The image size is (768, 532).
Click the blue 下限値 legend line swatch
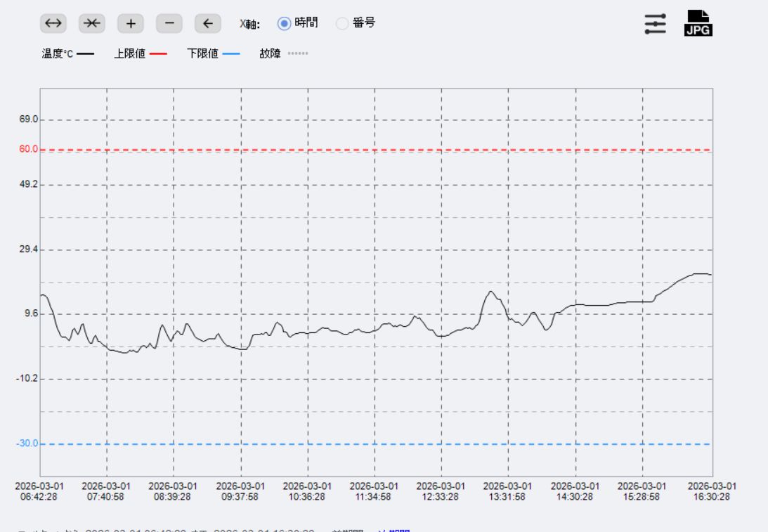click(230, 54)
